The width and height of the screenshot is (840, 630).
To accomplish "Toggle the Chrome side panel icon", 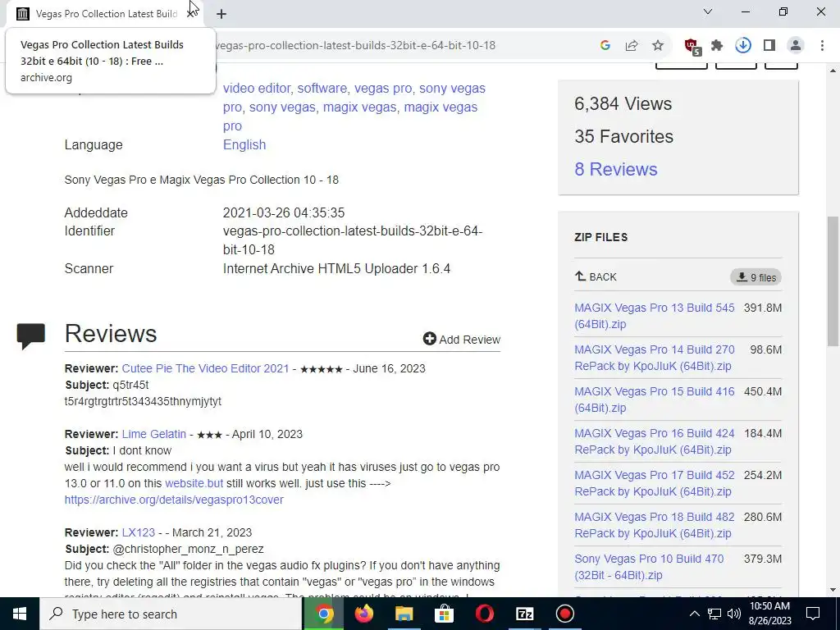I will 769,46.
